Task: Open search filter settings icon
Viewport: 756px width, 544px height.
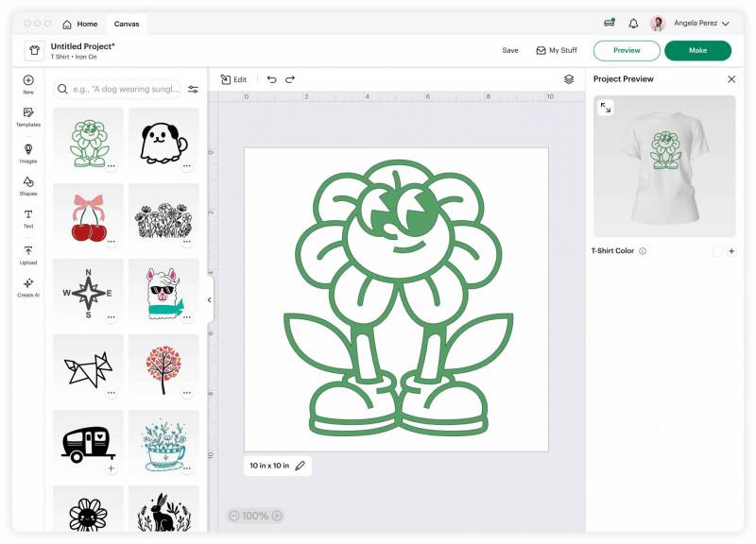Action: (x=194, y=89)
